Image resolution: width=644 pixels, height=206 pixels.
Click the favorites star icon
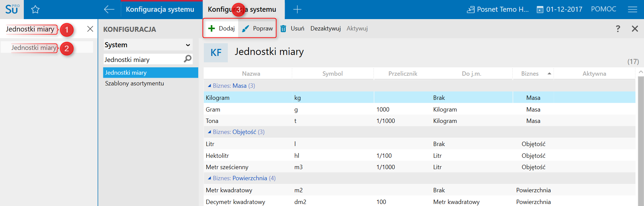pyautogui.click(x=35, y=10)
